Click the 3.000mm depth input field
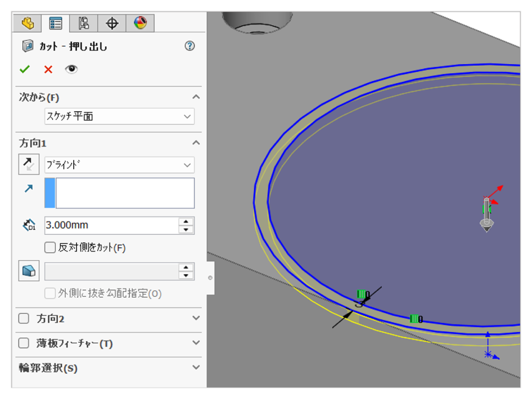The width and height of the screenshot is (532, 399). tap(111, 225)
